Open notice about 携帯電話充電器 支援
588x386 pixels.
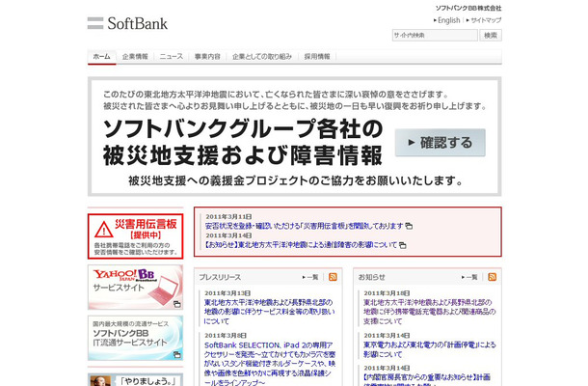click(429, 312)
